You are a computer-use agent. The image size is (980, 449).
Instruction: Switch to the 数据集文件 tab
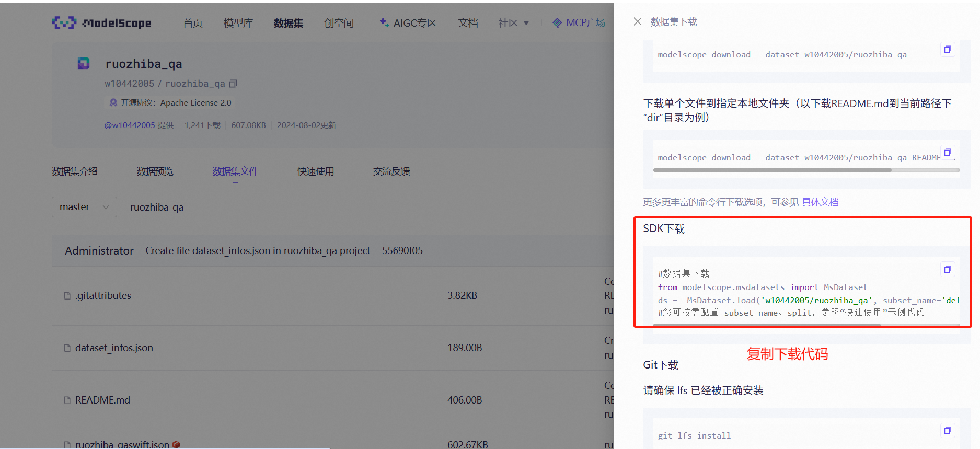(235, 171)
